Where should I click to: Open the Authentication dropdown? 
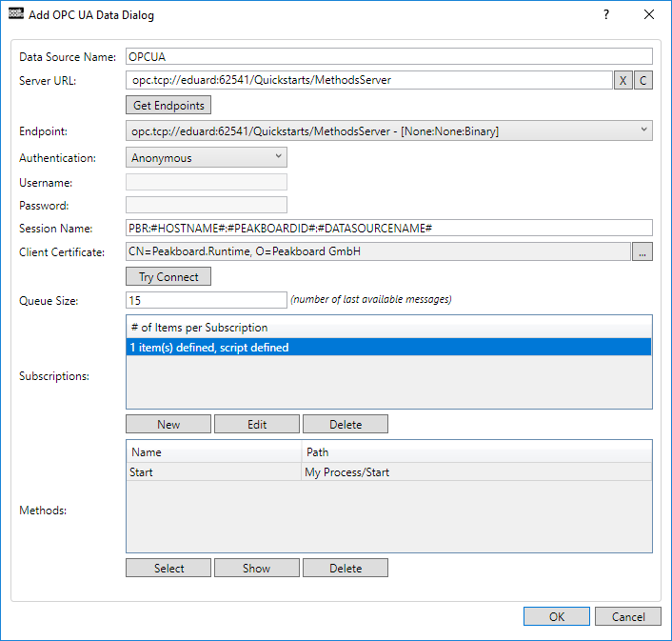207,157
